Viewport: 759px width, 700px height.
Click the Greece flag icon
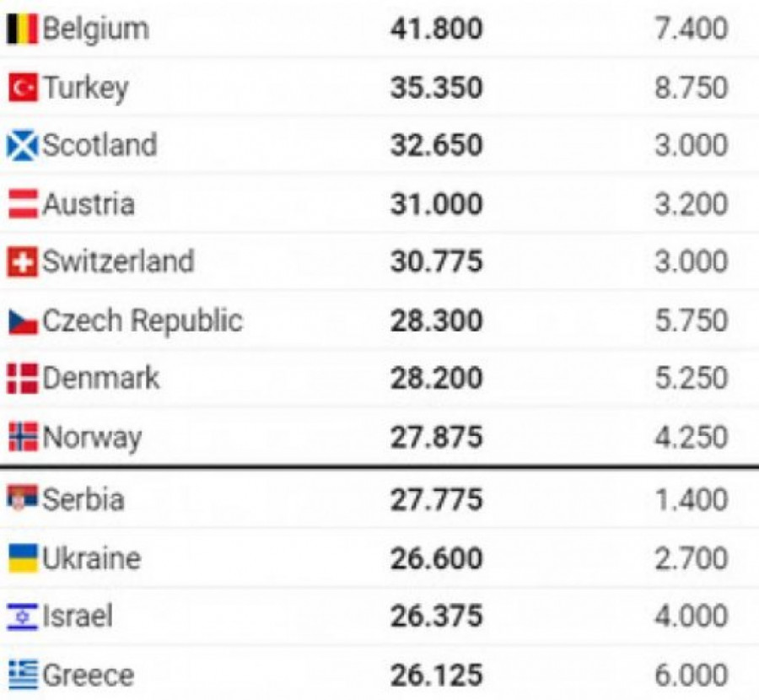click(x=23, y=675)
